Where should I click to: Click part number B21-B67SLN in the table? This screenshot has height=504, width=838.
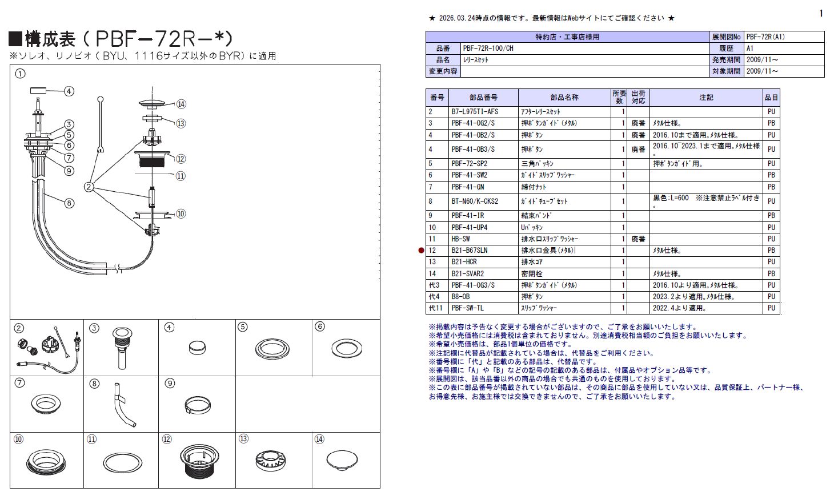point(469,251)
